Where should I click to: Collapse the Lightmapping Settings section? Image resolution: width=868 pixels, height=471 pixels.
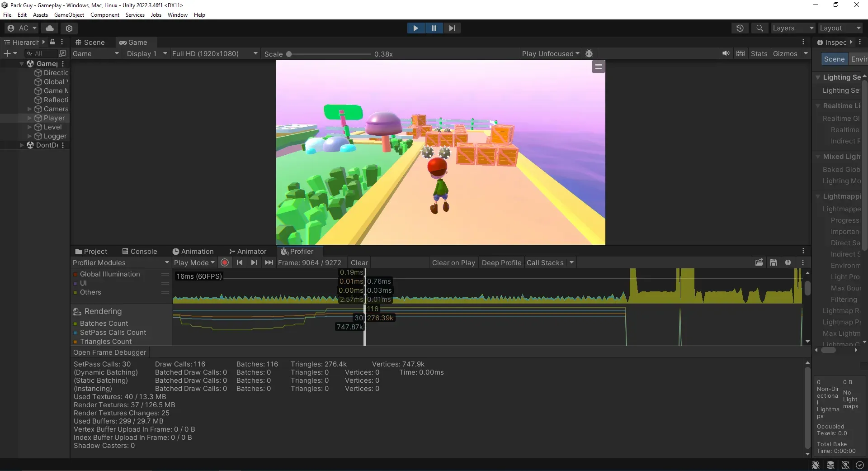point(818,196)
